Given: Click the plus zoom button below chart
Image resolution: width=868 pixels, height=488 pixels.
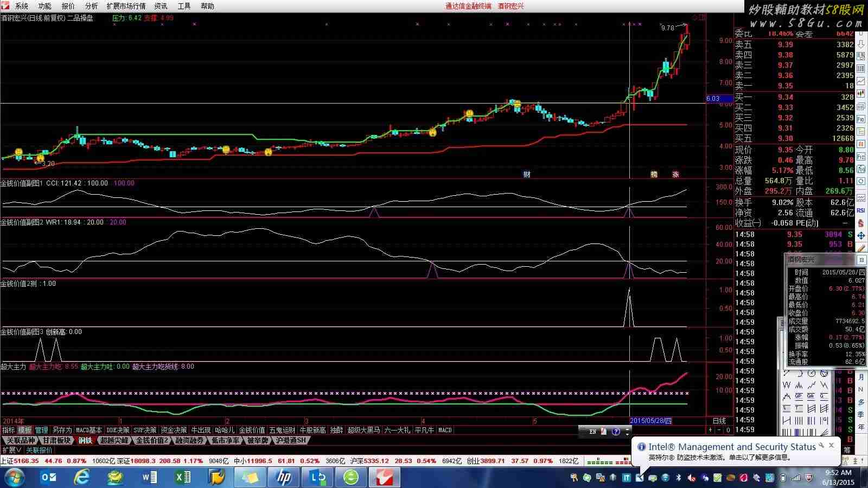Looking at the screenshot, I should tap(710, 430).
